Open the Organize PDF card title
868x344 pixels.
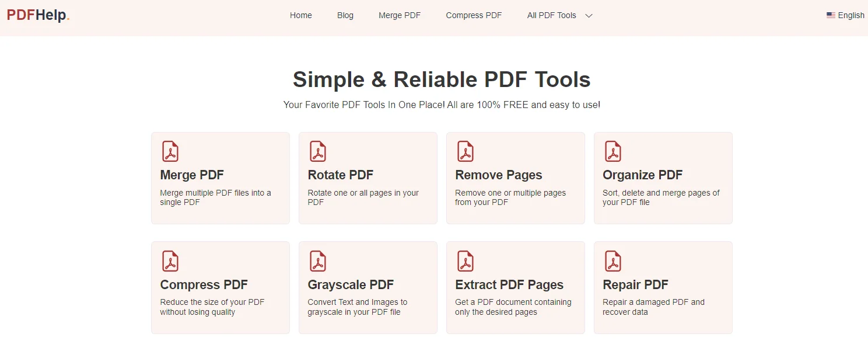coord(643,175)
